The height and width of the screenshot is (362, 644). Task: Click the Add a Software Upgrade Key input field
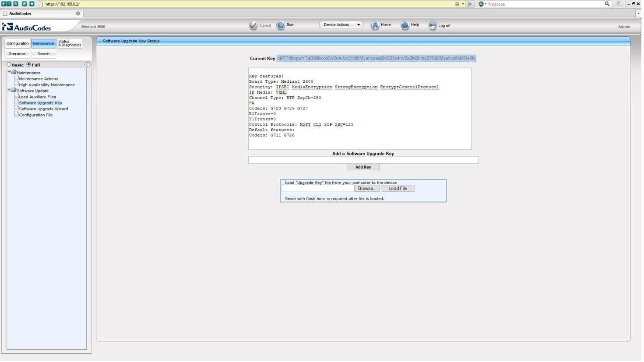pyautogui.click(x=362, y=159)
